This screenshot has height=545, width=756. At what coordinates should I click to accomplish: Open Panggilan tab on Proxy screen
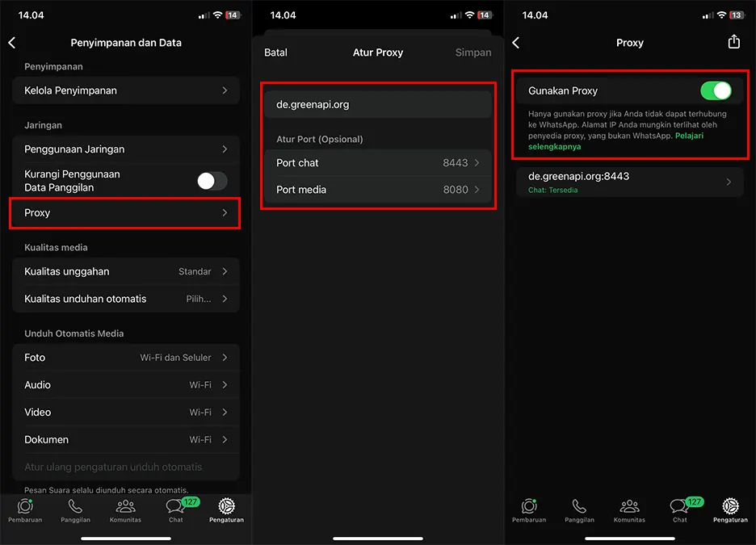[579, 510]
